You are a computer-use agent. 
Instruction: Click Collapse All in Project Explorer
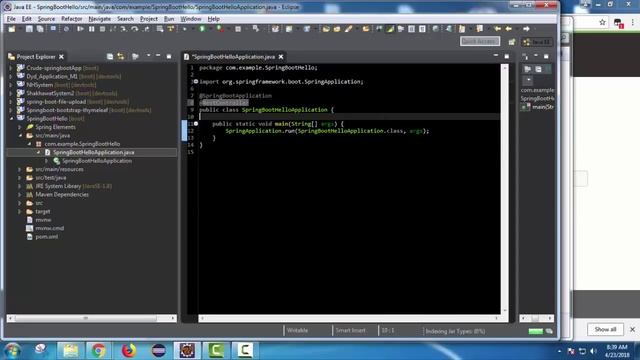coord(110,56)
